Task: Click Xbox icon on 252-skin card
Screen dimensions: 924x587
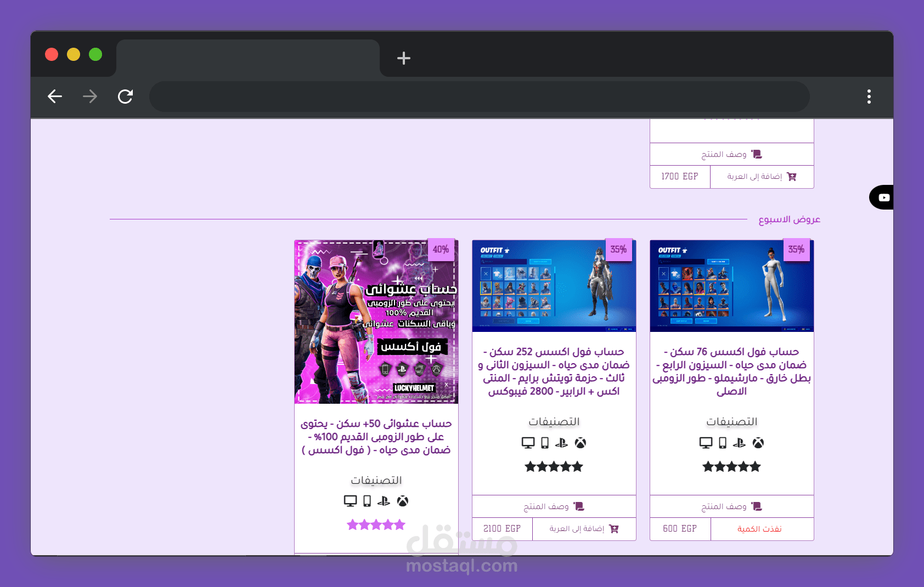Action: 581,443
